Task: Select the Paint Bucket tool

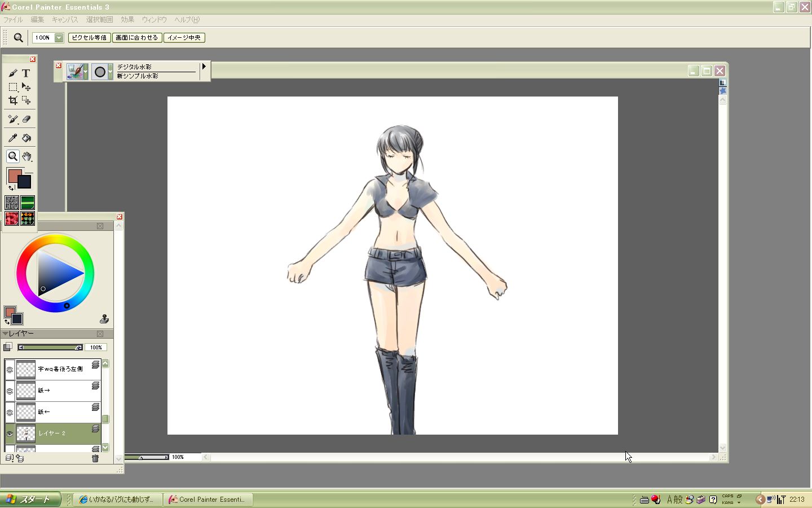Action: point(26,138)
